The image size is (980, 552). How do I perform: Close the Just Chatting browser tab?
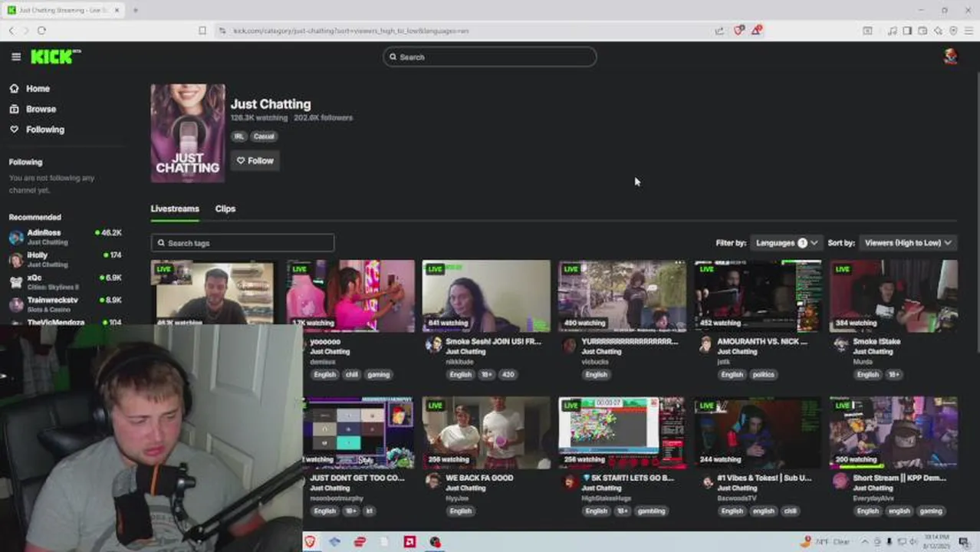pos(117,10)
